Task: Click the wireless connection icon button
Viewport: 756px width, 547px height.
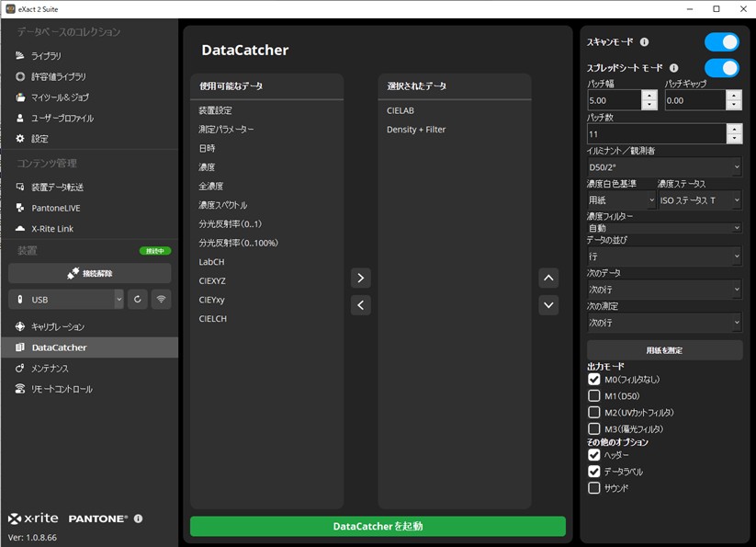Action: pyautogui.click(x=161, y=300)
